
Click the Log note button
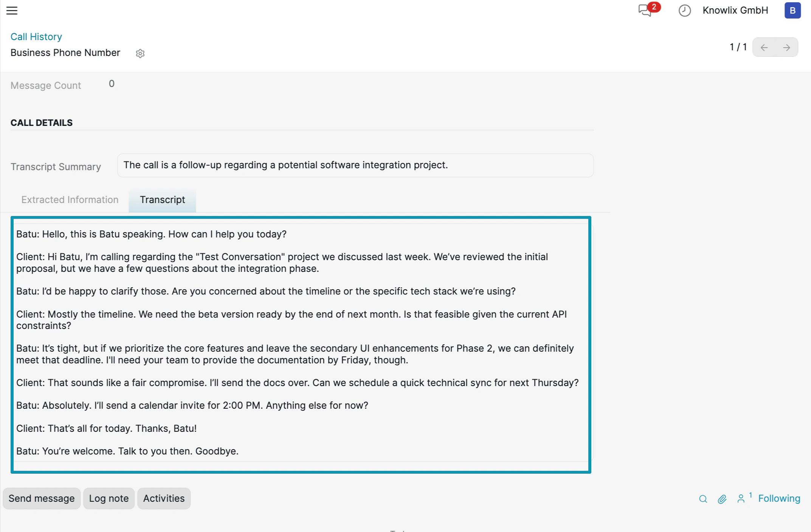point(109,498)
